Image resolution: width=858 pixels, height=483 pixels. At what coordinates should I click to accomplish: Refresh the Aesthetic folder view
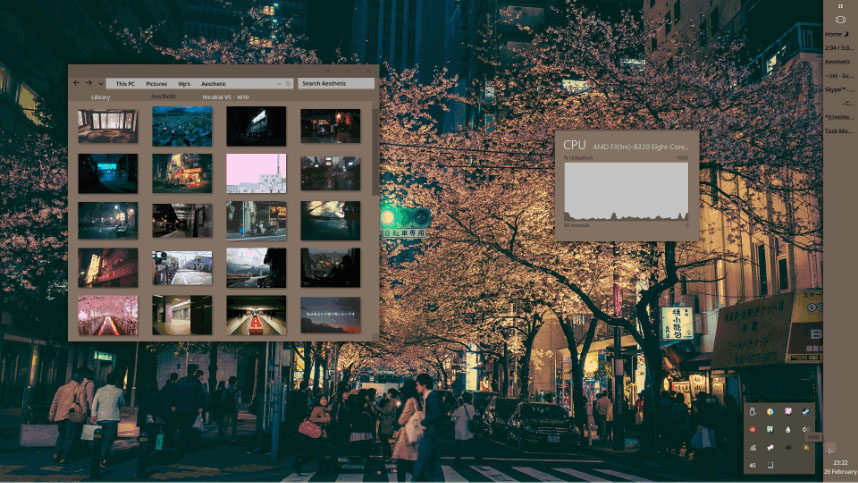288,84
